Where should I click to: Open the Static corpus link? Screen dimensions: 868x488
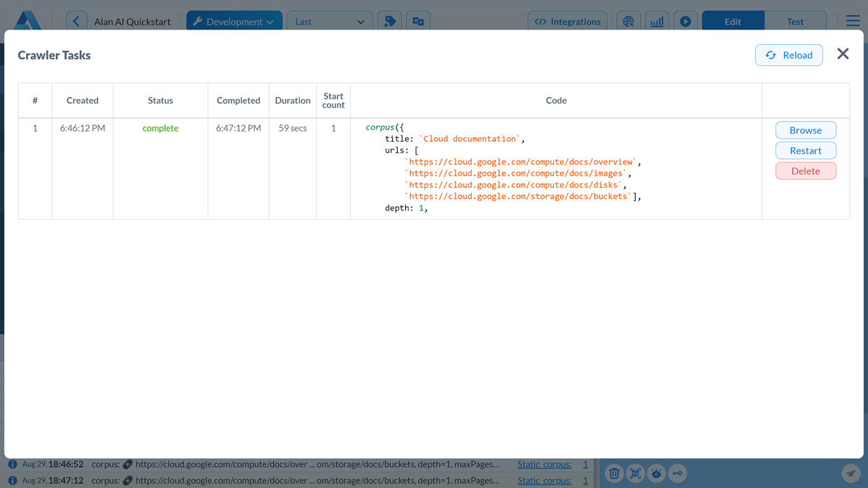(x=544, y=463)
